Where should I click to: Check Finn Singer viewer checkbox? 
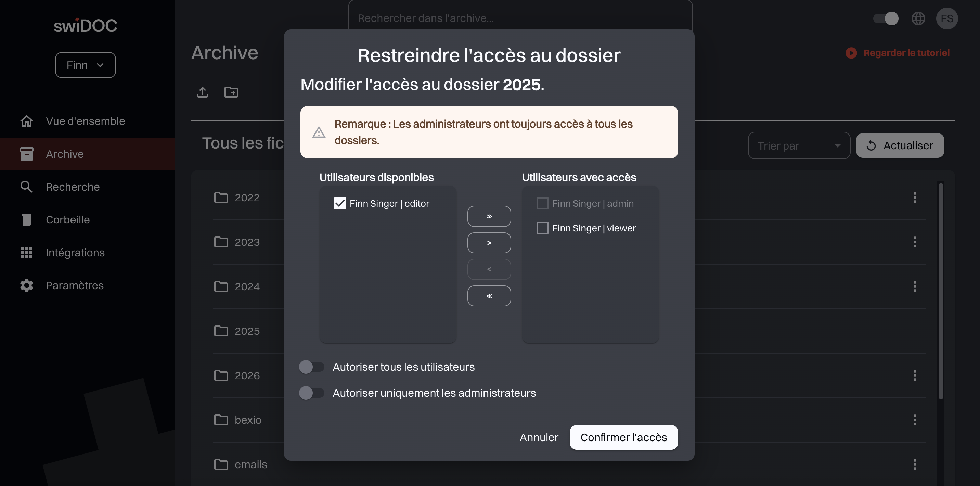point(542,228)
